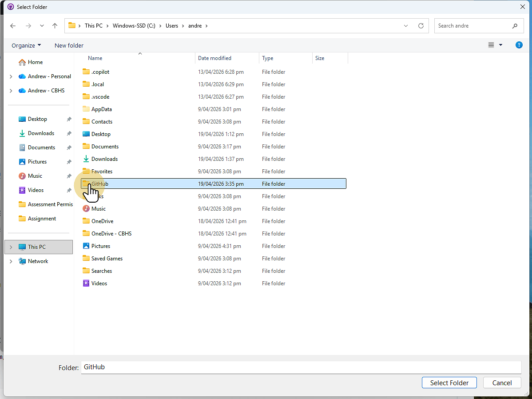Open the view options dropdown arrow
Viewport: 532px width, 399px height.
pos(501,45)
